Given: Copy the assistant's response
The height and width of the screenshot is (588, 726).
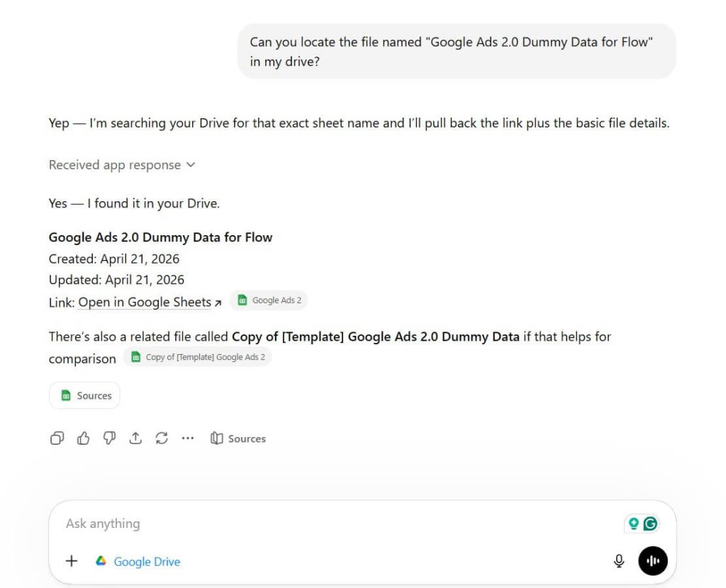Looking at the screenshot, I should [57, 439].
